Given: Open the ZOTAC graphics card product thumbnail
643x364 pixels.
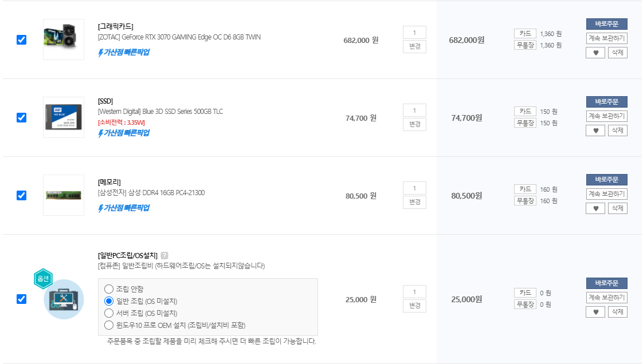Looking at the screenshot, I should (x=64, y=39).
